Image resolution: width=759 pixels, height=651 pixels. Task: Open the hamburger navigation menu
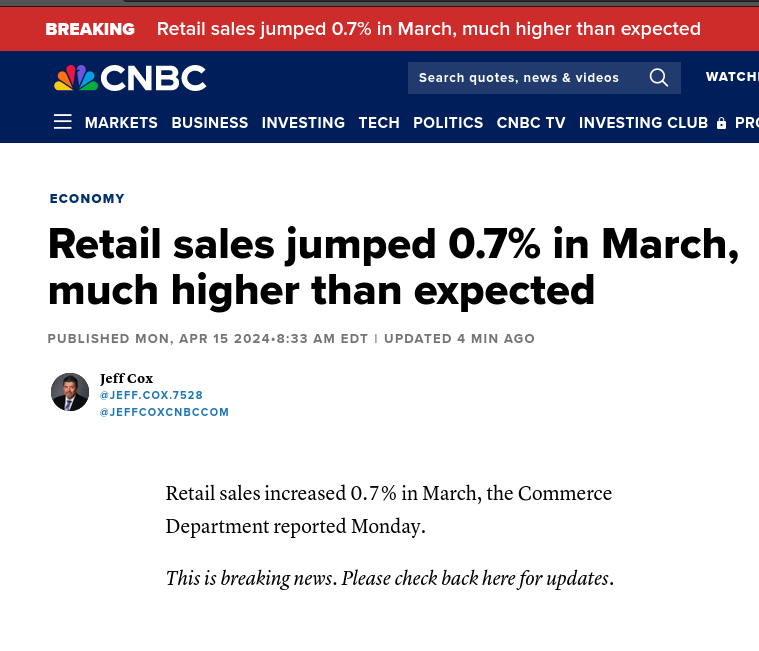(x=62, y=122)
